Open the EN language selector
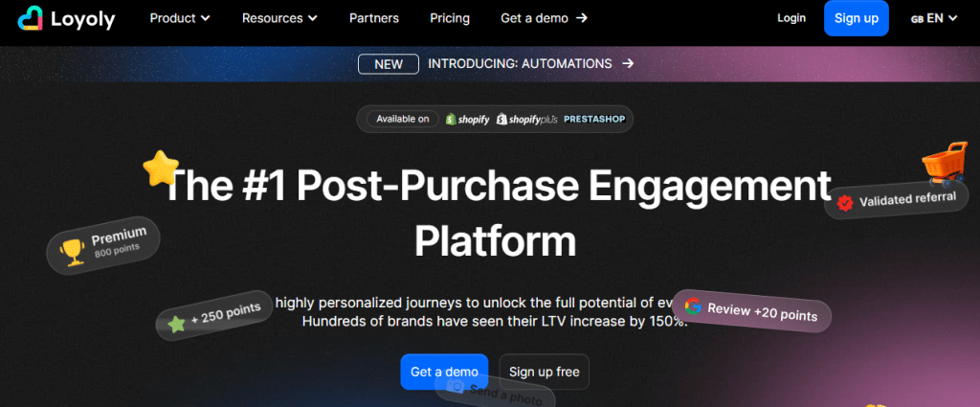The height and width of the screenshot is (407, 980). (x=935, y=18)
